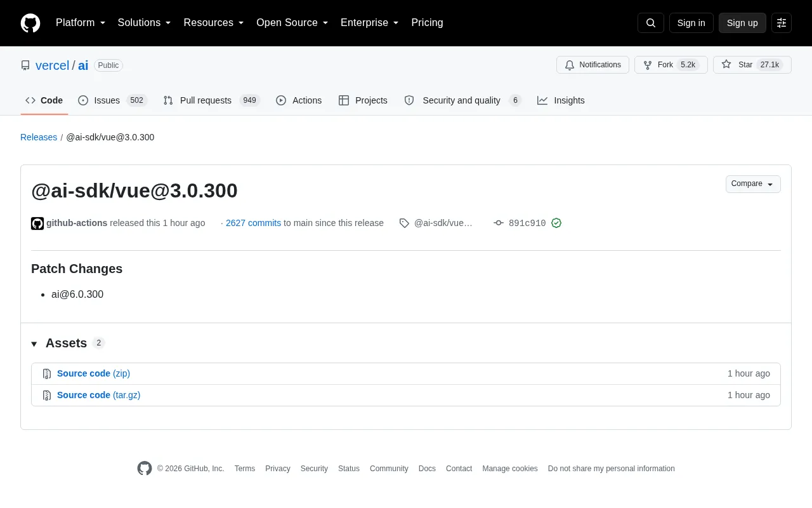Image resolution: width=812 pixels, height=508 pixels.
Task: Open the Pull requests tab
Action: [211, 100]
